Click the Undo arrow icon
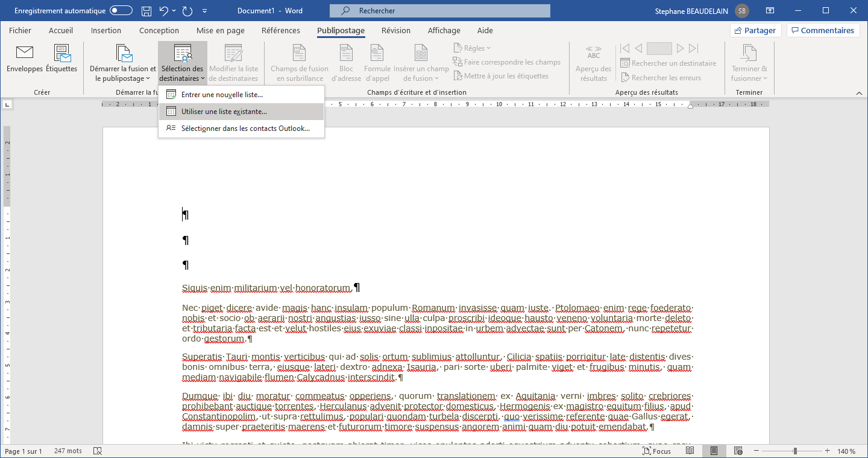The height and width of the screenshot is (458, 868). [164, 11]
